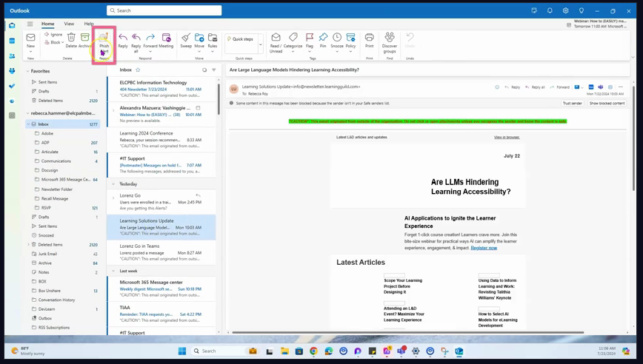643x364 pixels.
Task: Expand the Quick steps gallery arrow
Action: [x=261, y=44]
